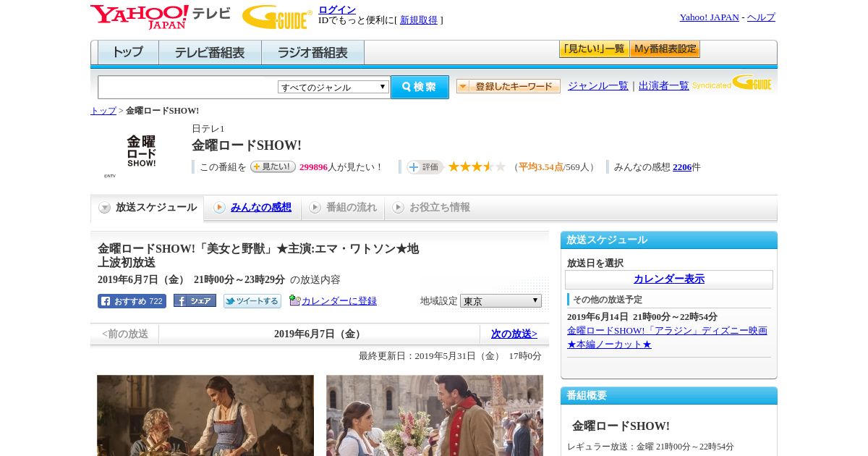Viewport: 868px width, 456px height.
Task: Open ジャンル一覧 link
Action: pyautogui.click(x=598, y=85)
